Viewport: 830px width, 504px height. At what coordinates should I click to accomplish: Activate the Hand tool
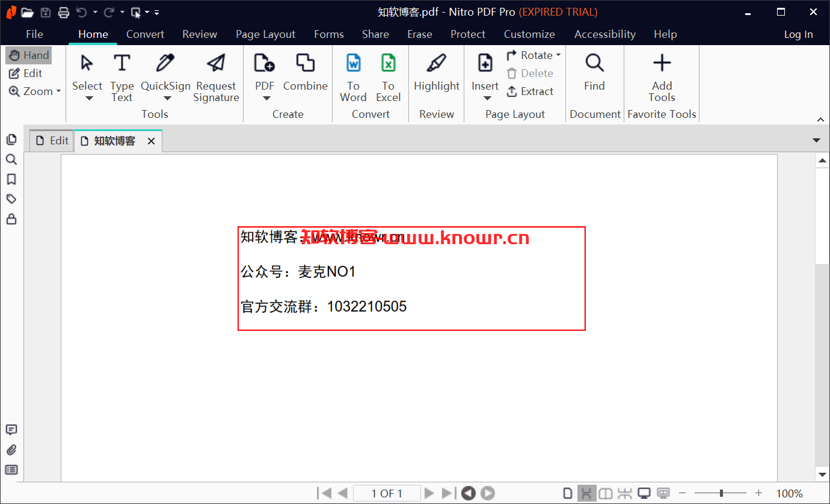click(29, 55)
